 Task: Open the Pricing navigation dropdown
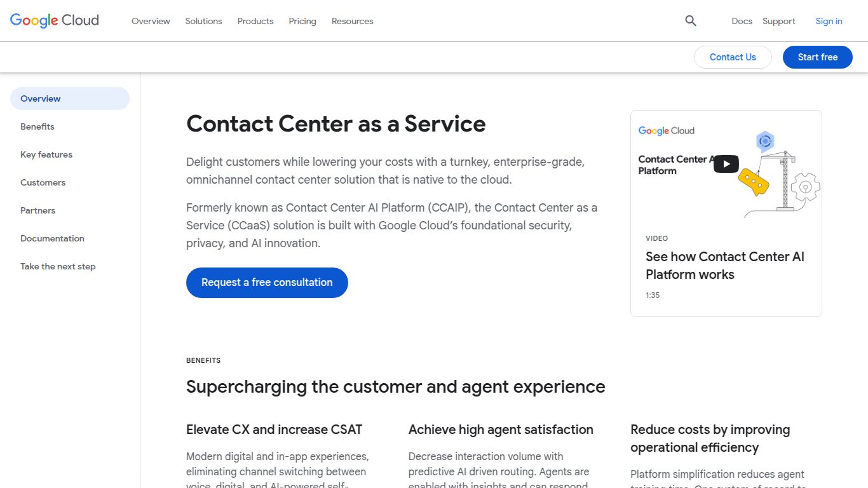pos(302,21)
